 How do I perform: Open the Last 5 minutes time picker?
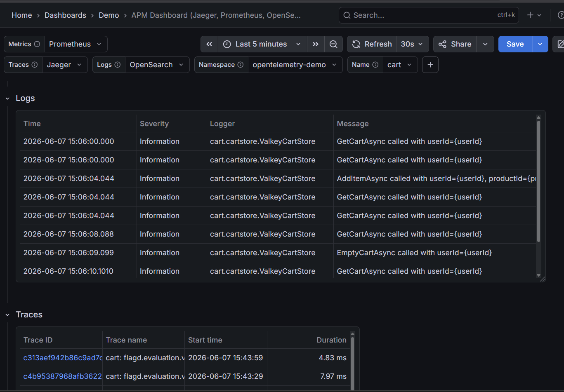262,44
